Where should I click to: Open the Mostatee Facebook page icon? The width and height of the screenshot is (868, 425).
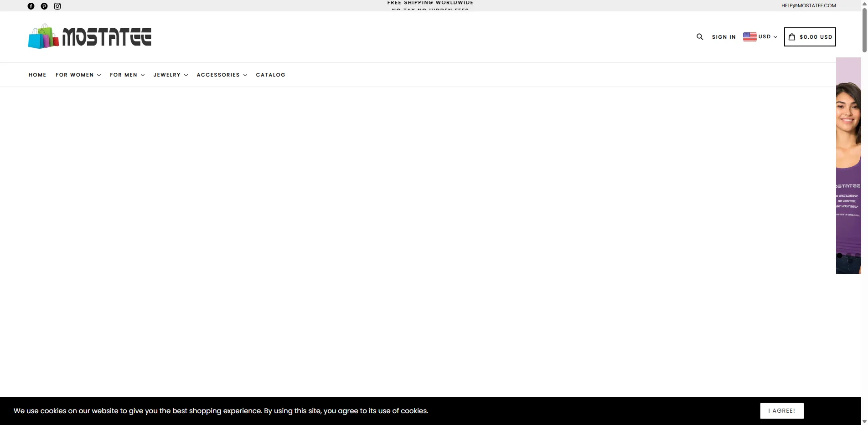pos(31,6)
